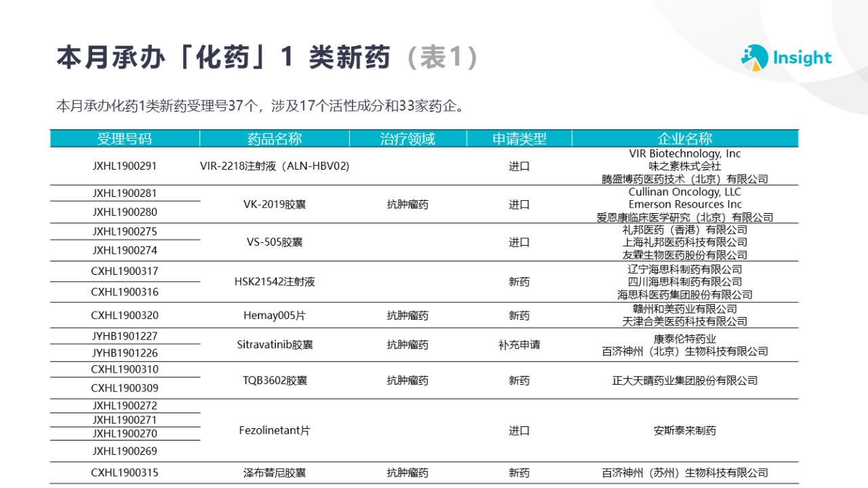Select cell CXHL1900309
The width and height of the screenshot is (868, 488).
pos(125,389)
